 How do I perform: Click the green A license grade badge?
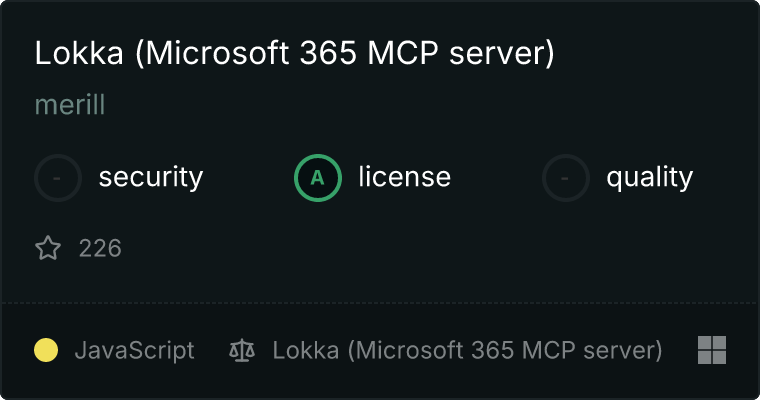318,178
